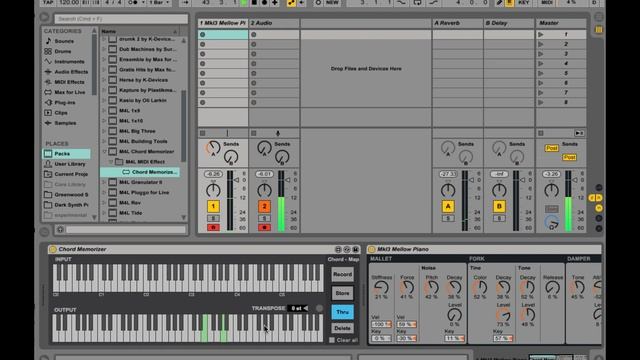This screenshot has height=360, width=640.
Task: Launch master scene 1
Action: (540, 35)
